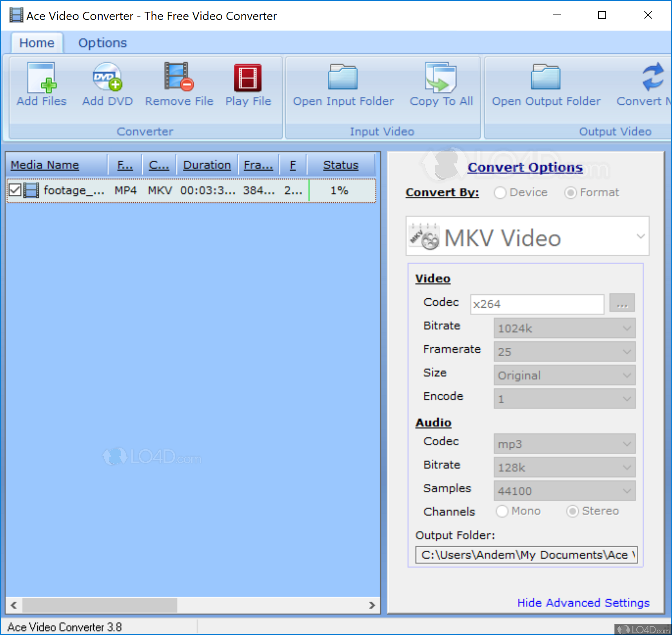Click the F... format column header
The width and height of the screenshot is (672, 635).
125,165
